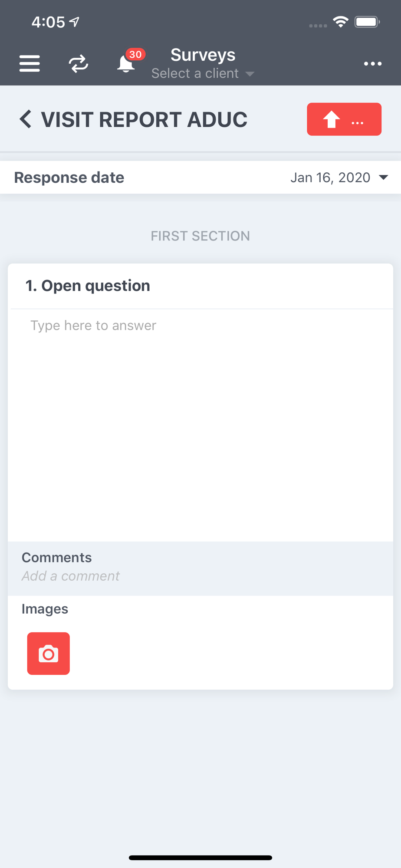Select the 1. Open question header
This screenshot has height=868, width=401.
tap(88, 286)
